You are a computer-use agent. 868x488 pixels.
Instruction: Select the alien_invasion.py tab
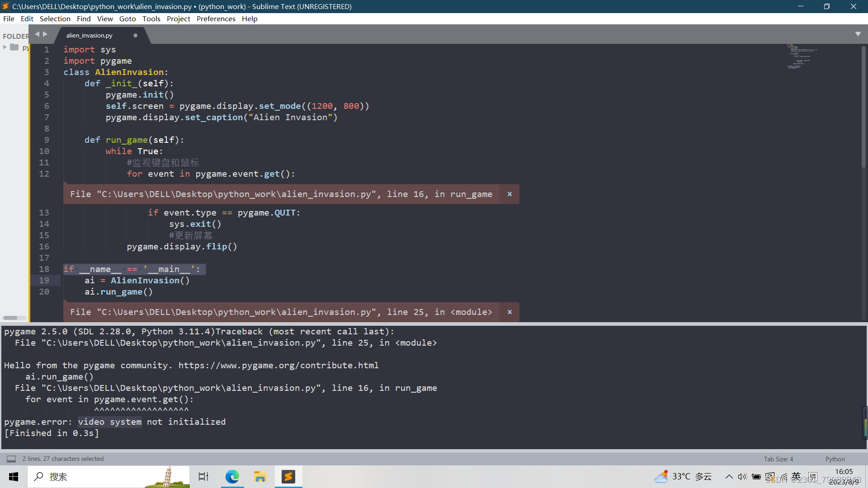pos(89,35)
